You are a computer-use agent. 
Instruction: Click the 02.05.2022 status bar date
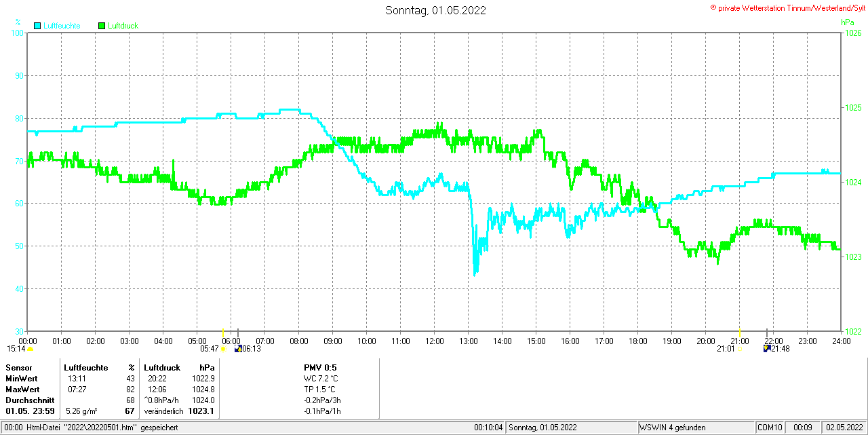pyautogui.click(x=844, y=428)
